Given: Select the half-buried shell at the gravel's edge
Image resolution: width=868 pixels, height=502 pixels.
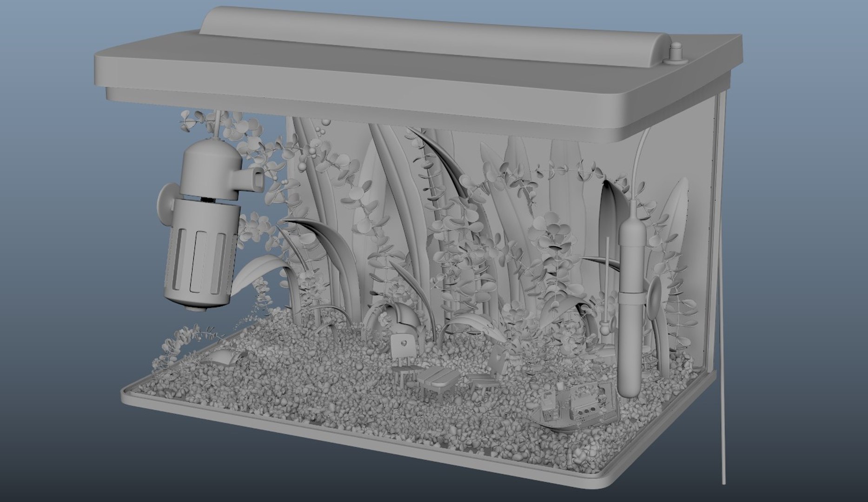Looking at the screenshot, I should click(x=225, y=357).
